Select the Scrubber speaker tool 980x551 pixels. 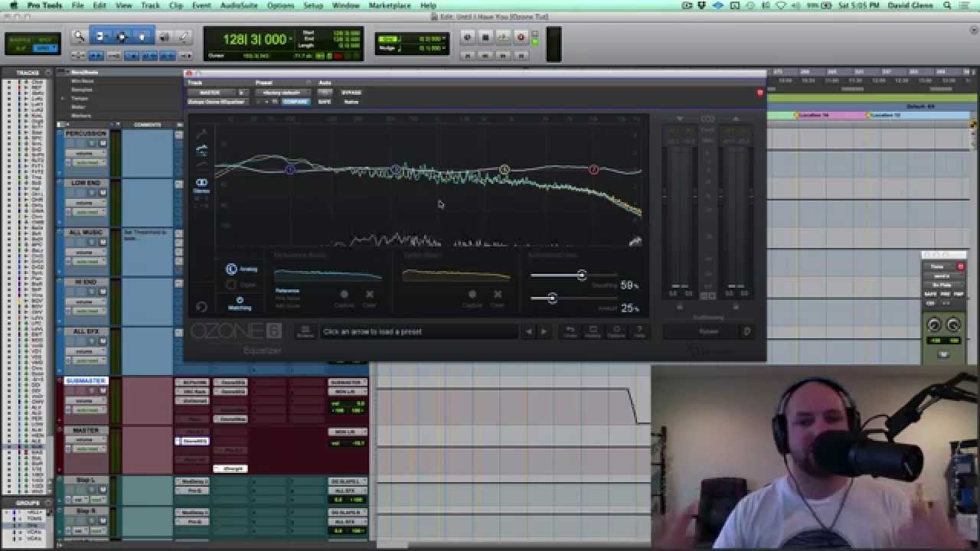[x=164, y=36]
